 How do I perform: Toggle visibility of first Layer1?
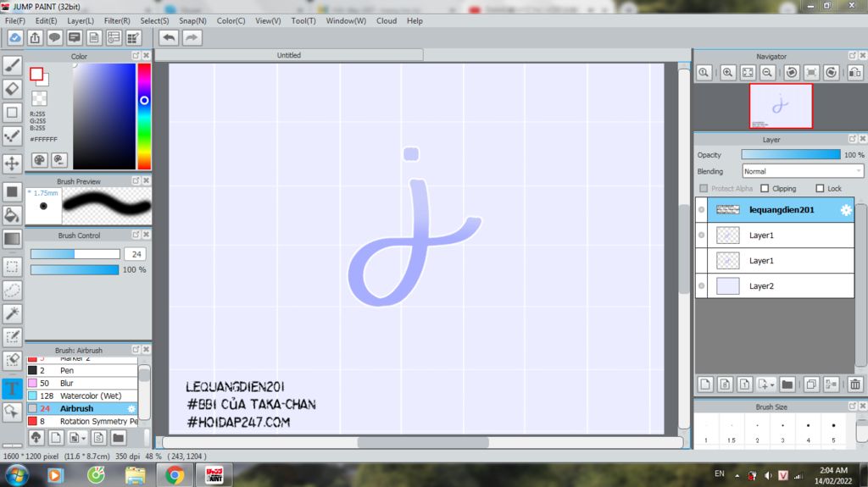tap(701, 235)
